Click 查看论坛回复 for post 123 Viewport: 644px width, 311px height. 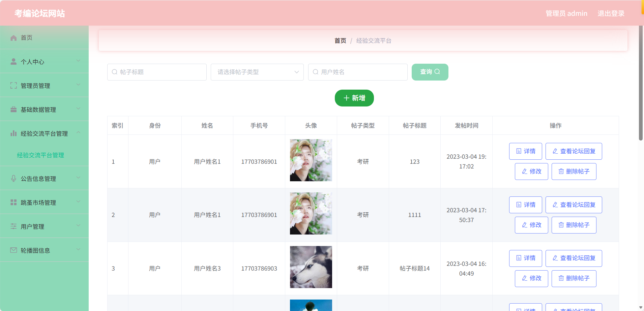[574, 151]
